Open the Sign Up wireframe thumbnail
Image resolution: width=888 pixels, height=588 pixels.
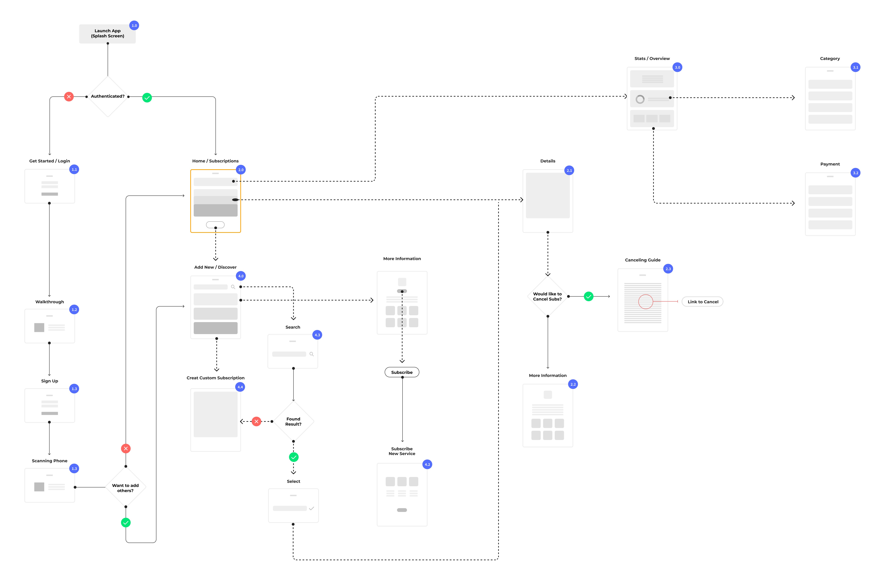(50, 406)
